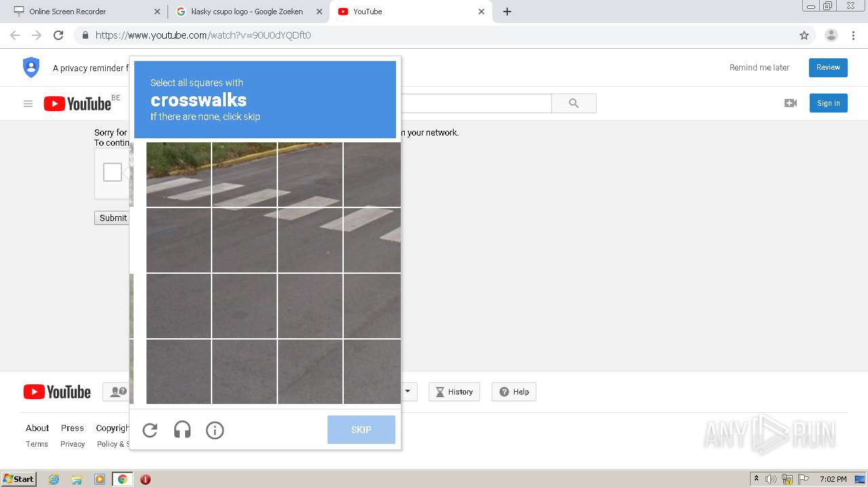
Task: Go forward in browser history
Action: (37, 35)
